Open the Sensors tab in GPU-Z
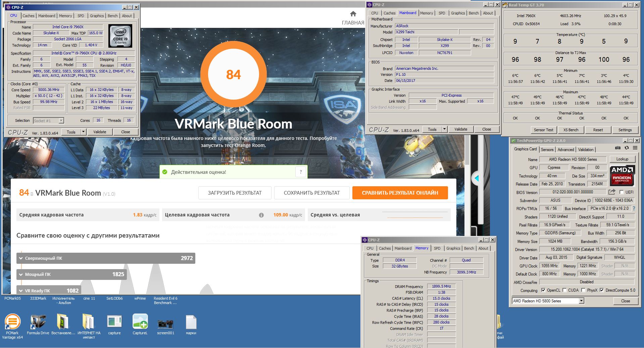Viewport: 644px width, 348px height. coord(547,150)
